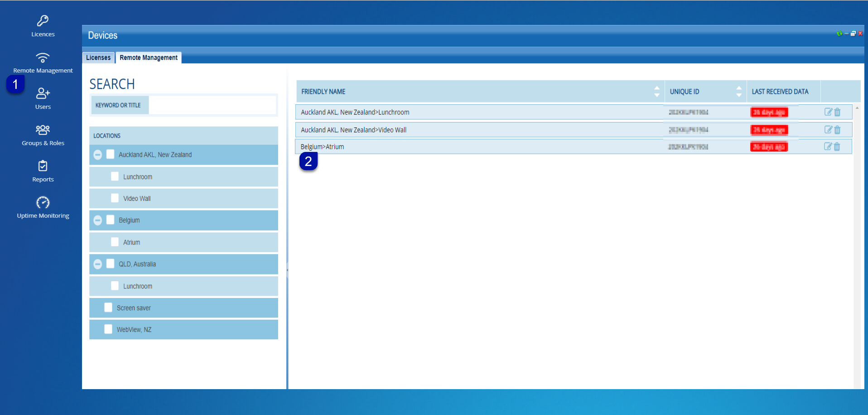Check the Auckland AKL, New Zealand location
Screen dimensions: 868x415
110,155
